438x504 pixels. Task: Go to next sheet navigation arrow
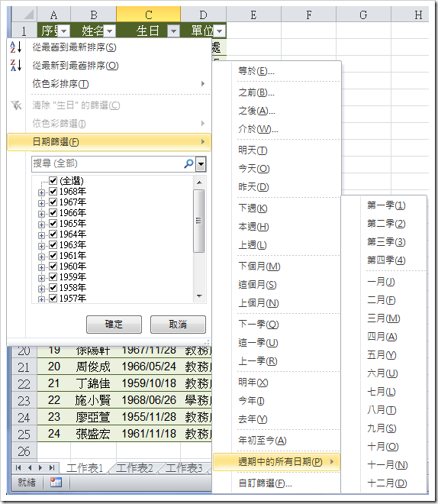click(40, 467)
